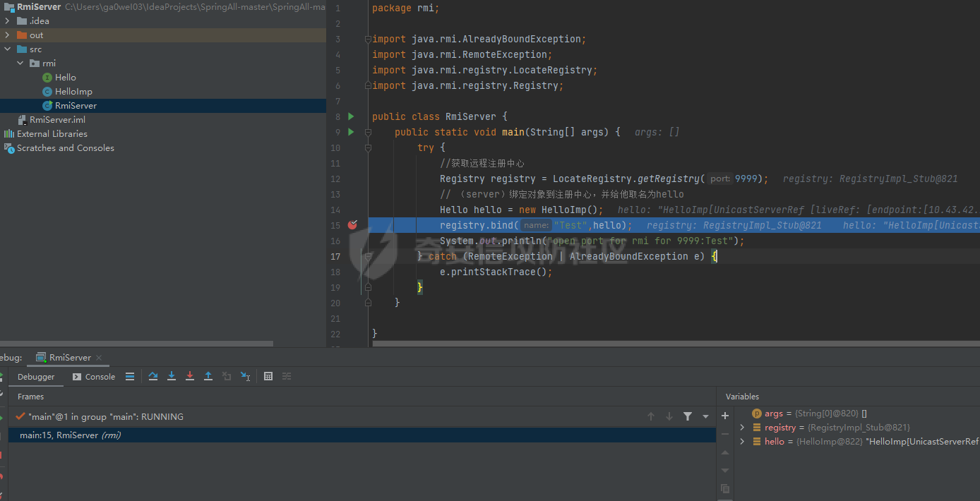The image size is (980, 501).
Task: Run the main method from gutter arrow
Action: [351, 132]
